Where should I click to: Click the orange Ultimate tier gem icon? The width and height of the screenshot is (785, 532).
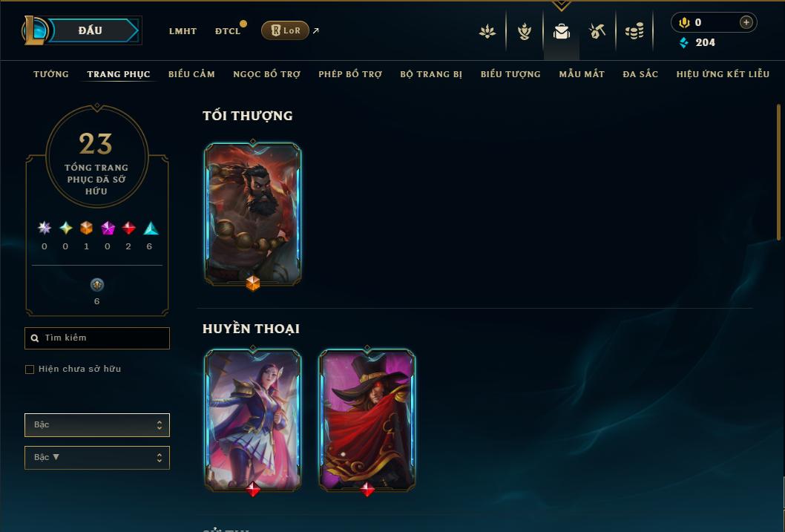pos(87,229)
